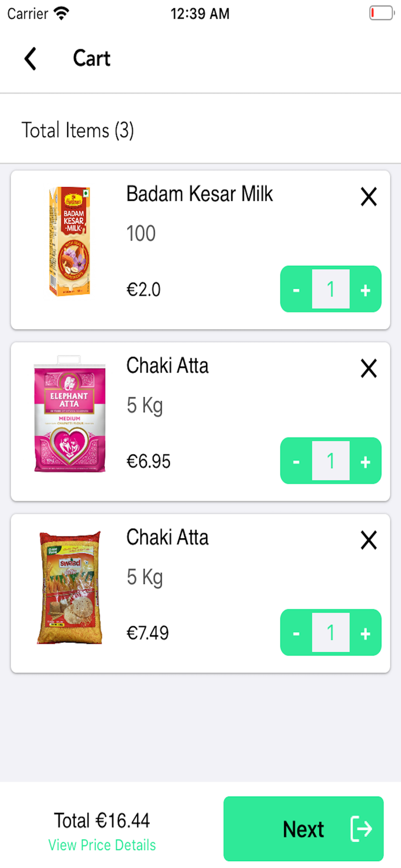Screen dimensions: 401x868
Task: Click the arrow icon inside the Next button
Action: [x=361, y=829]
